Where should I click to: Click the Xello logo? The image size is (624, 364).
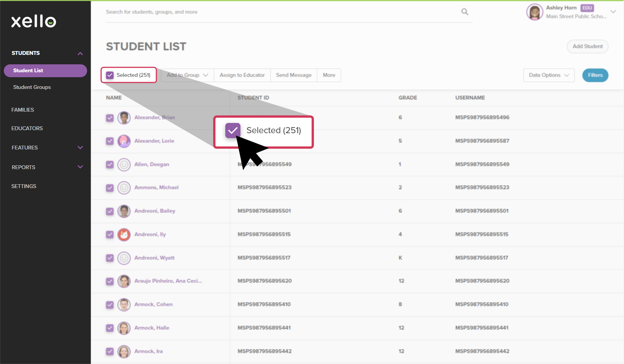click(x=34, y=22)
